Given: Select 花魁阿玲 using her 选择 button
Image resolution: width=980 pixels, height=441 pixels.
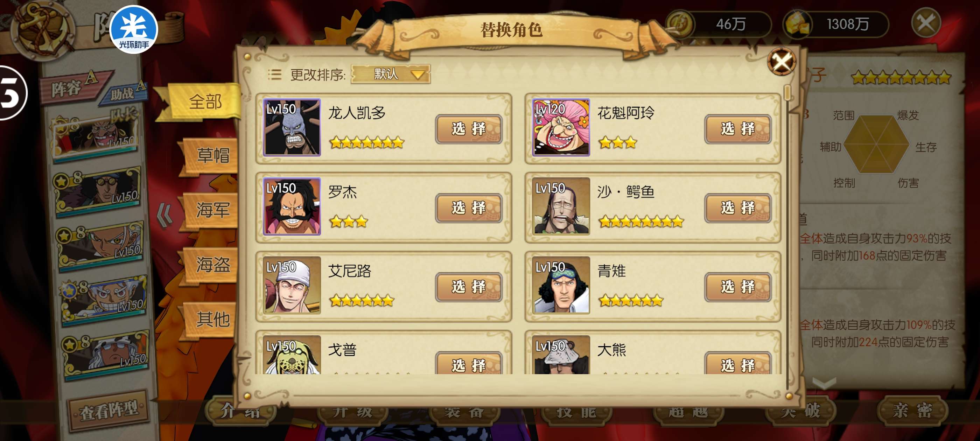Looking at the screenshot, I should 737,129.
